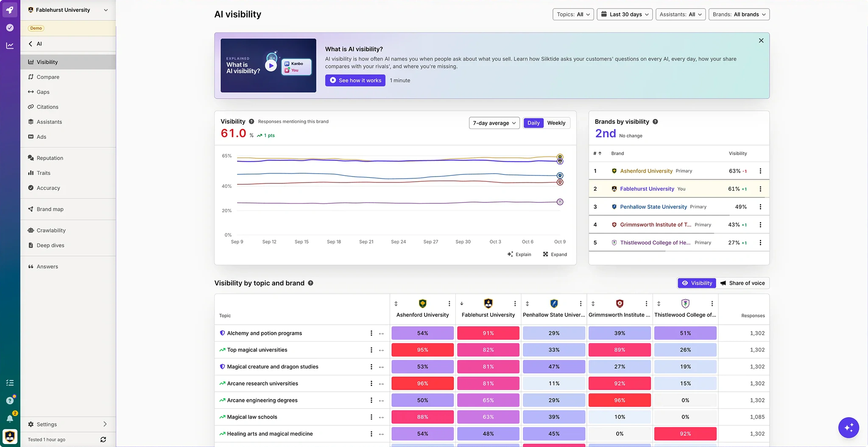Image resolution: width=868 pixels, height=447 pixels.
Task: Click the refresh icon beside Tested 1 hour ago
Action: tap(103, 440)
